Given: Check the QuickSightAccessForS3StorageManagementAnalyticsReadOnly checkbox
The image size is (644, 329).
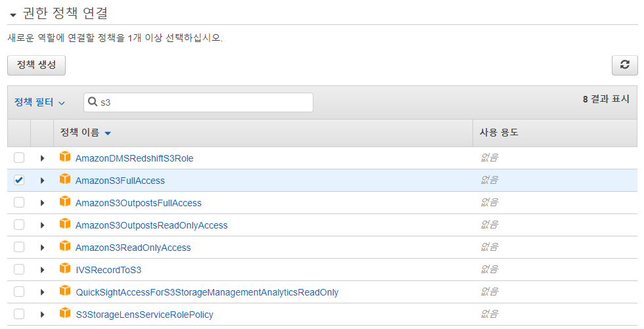Looking at the screenshot, I should (x=19, y=292).
